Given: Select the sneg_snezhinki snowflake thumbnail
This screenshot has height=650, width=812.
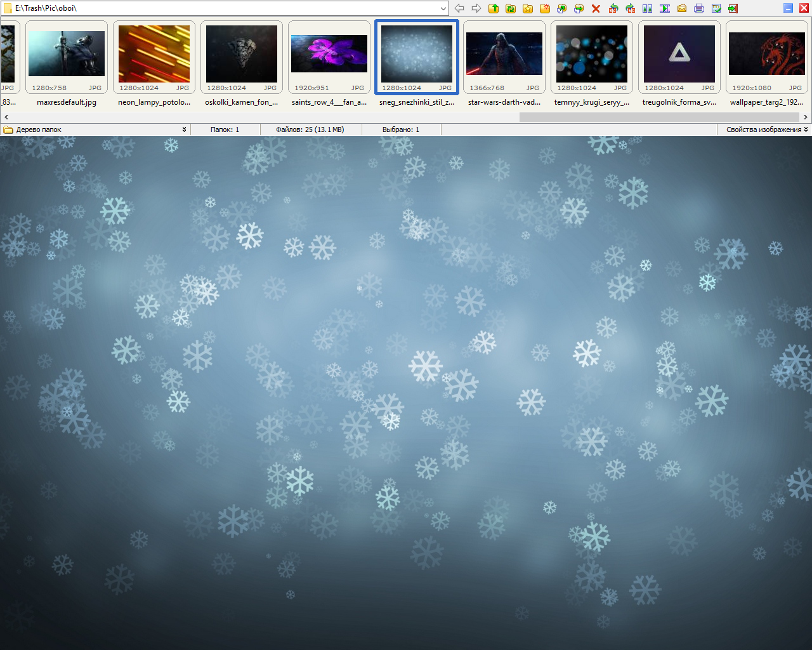Looking at the screenshot, I should tap(417, 56).
